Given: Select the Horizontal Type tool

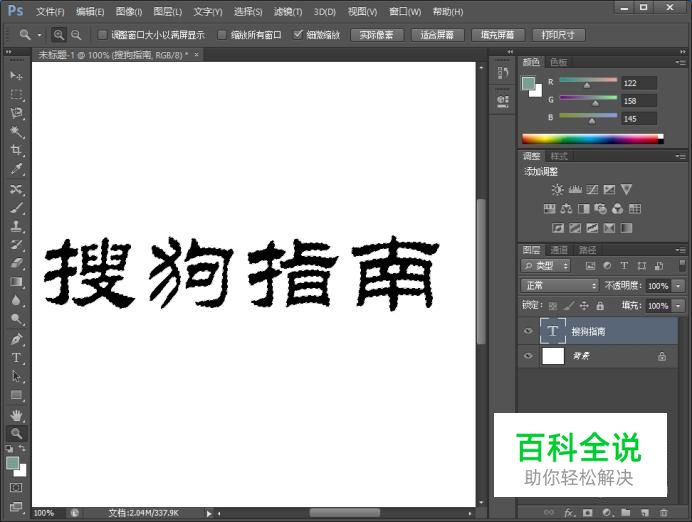Looking at the screenshot, I should [16, 358].
